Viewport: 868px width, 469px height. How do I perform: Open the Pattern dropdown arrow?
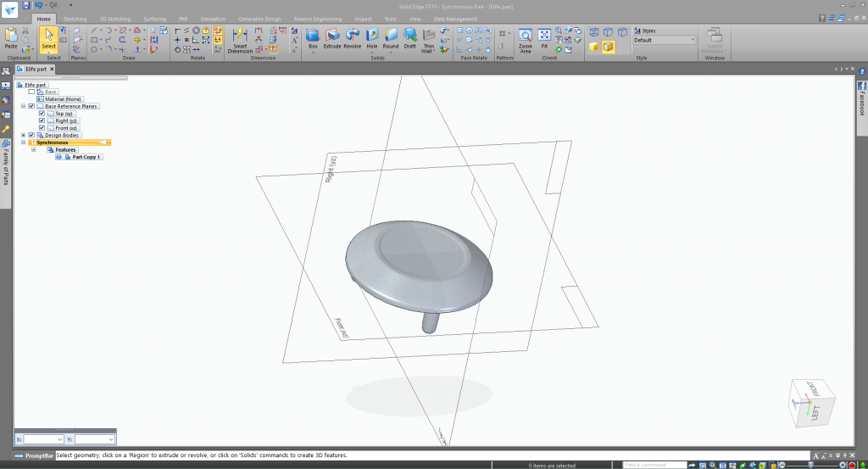509,33
